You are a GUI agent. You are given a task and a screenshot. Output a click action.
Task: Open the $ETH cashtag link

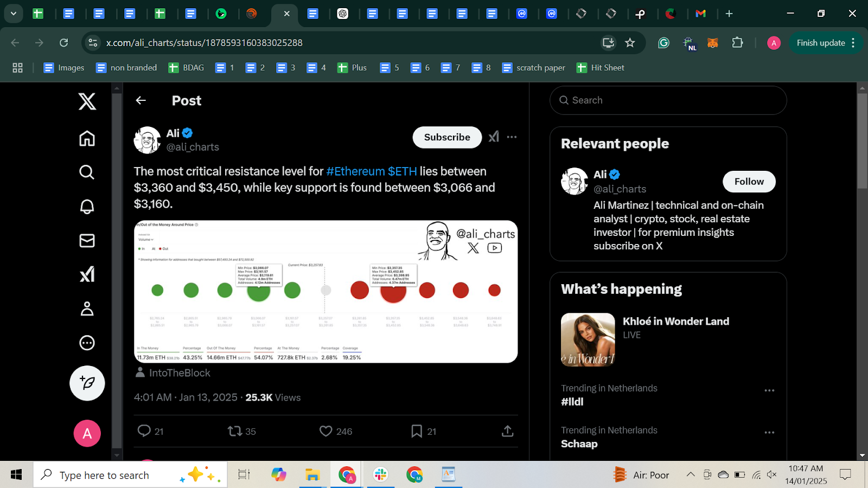402,171
